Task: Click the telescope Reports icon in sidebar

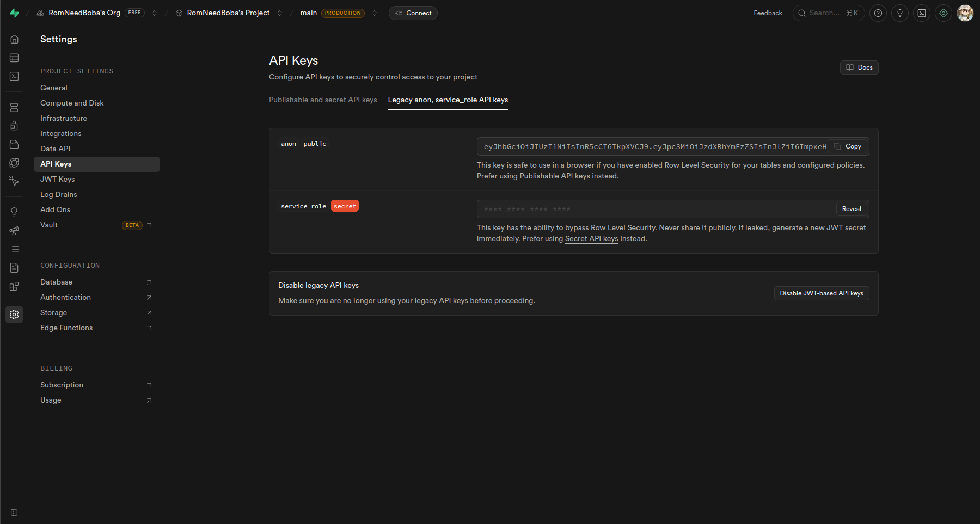Action: pos(14,231)
